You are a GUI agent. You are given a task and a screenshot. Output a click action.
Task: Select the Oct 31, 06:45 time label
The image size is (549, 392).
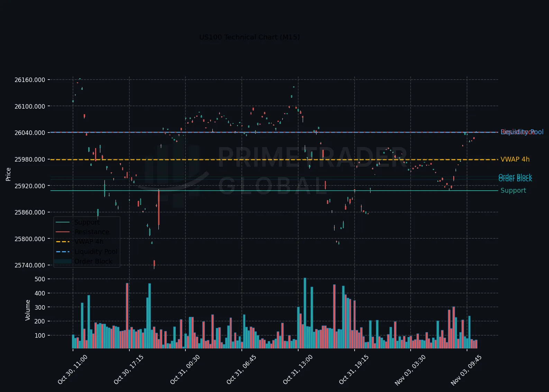(x=241, y=370)
